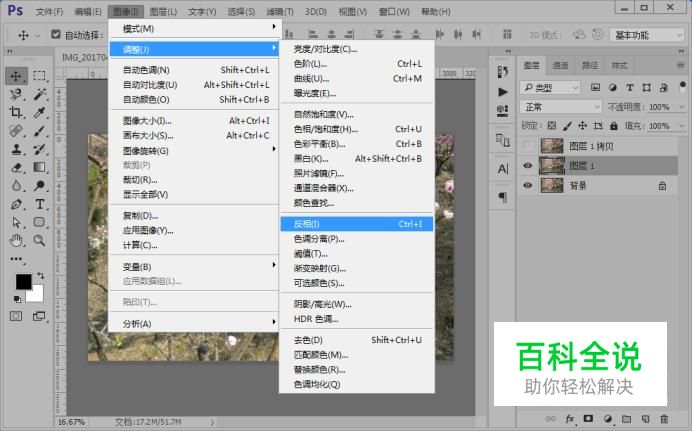
Task: Switch to the 通道 tab
Action: pyautogui.click(x=561, y=65)
